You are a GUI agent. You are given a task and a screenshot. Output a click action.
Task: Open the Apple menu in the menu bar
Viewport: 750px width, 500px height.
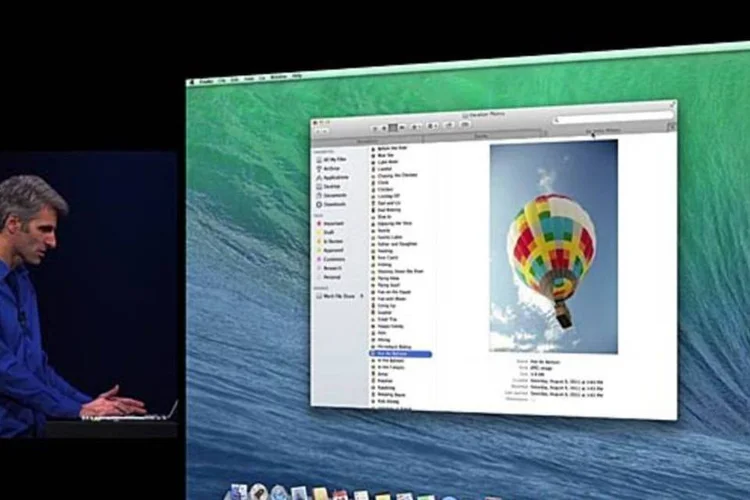point(192,82)
